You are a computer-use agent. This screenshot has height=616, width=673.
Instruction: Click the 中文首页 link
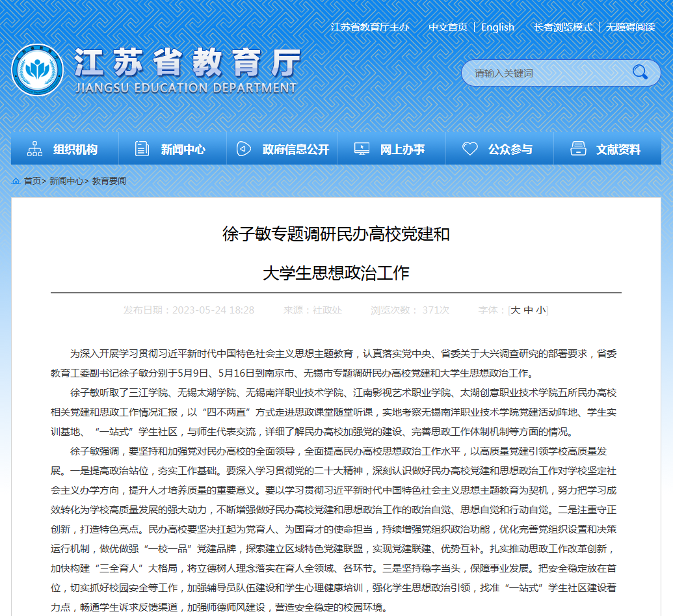pos(447,27)
